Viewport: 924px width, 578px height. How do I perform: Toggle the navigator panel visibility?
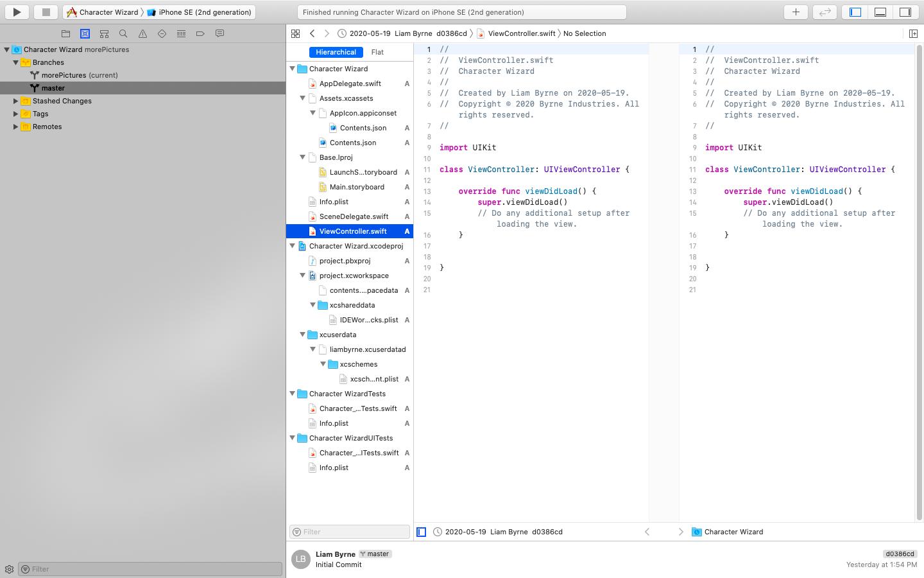pos(855,12)
